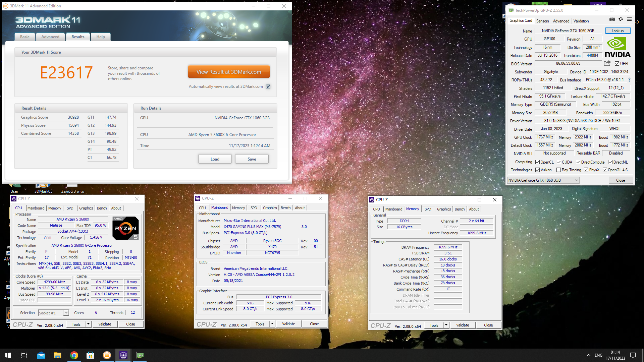Toggle the DirectML checkbox

(610, 162)
